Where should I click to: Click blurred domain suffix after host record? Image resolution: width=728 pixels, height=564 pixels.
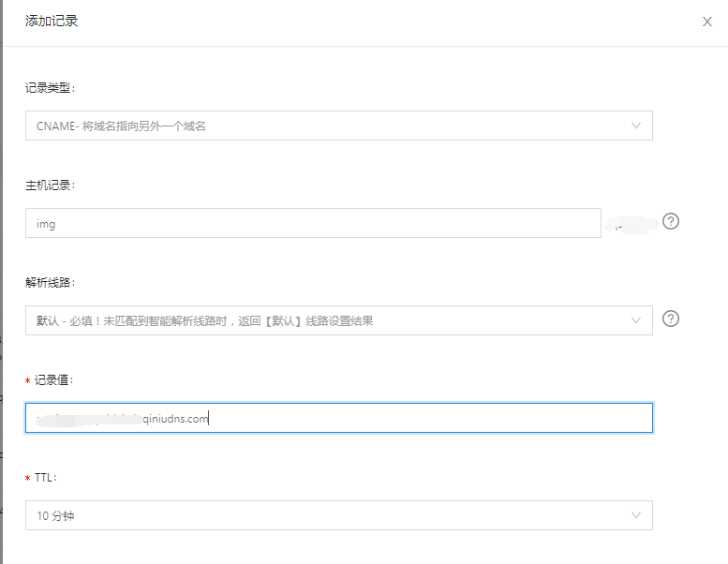pos(630,224)
